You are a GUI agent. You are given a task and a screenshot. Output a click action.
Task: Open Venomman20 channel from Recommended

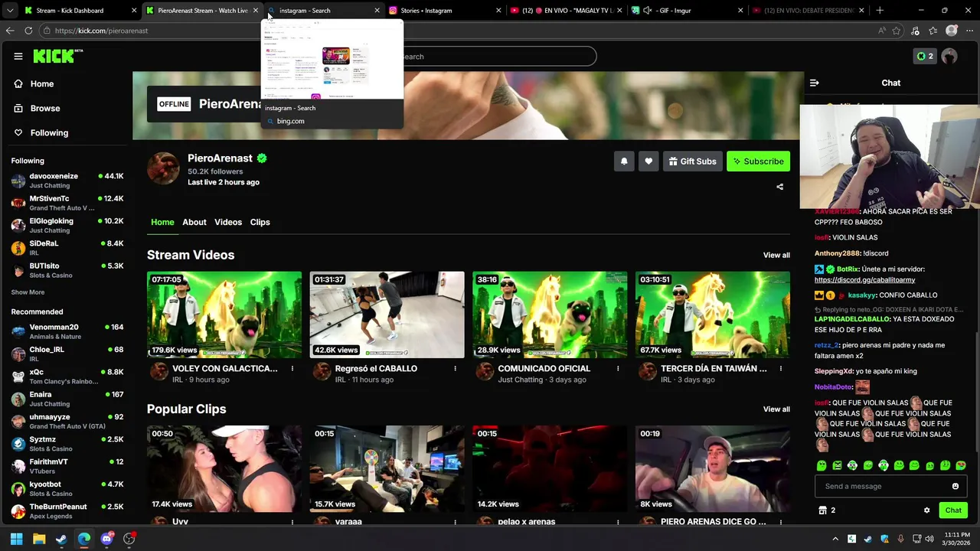pos(67,331)
